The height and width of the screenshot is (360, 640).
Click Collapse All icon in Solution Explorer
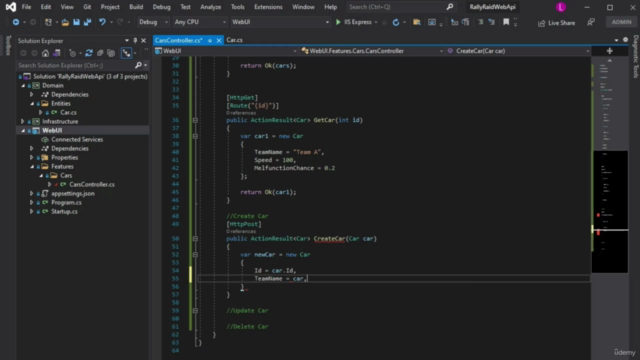[x=100, y=53]
